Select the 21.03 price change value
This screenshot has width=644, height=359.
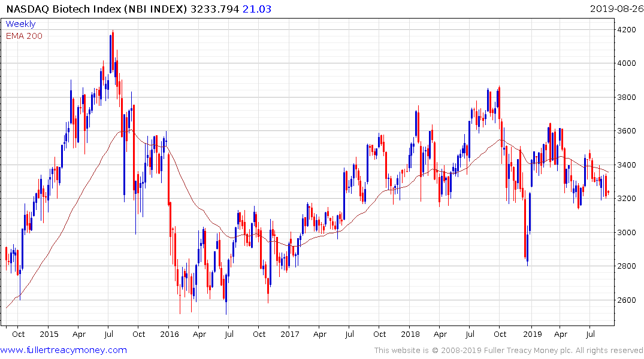click(x=257, y=9)
